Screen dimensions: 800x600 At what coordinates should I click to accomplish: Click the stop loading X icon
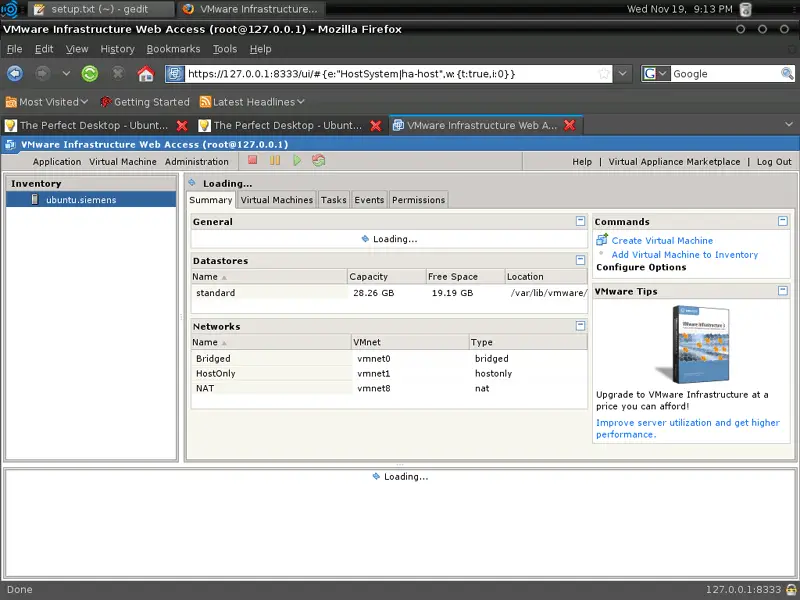[x=118, y=73]
